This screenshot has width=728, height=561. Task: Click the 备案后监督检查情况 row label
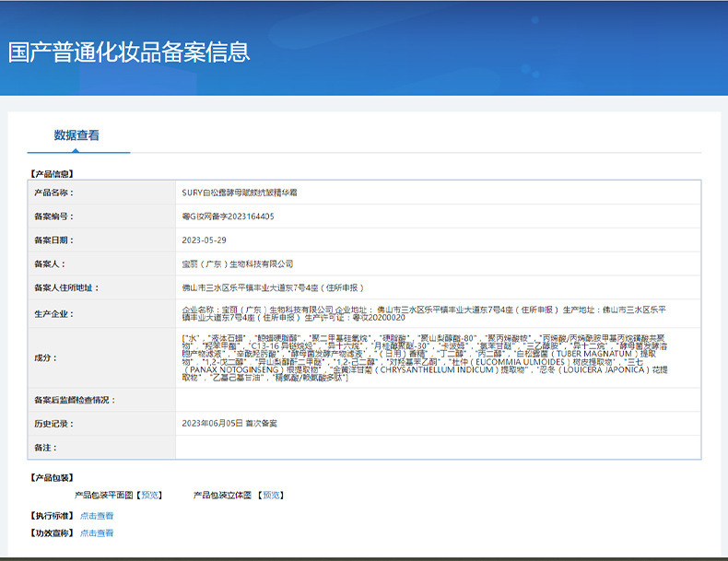tap(75, 400)
